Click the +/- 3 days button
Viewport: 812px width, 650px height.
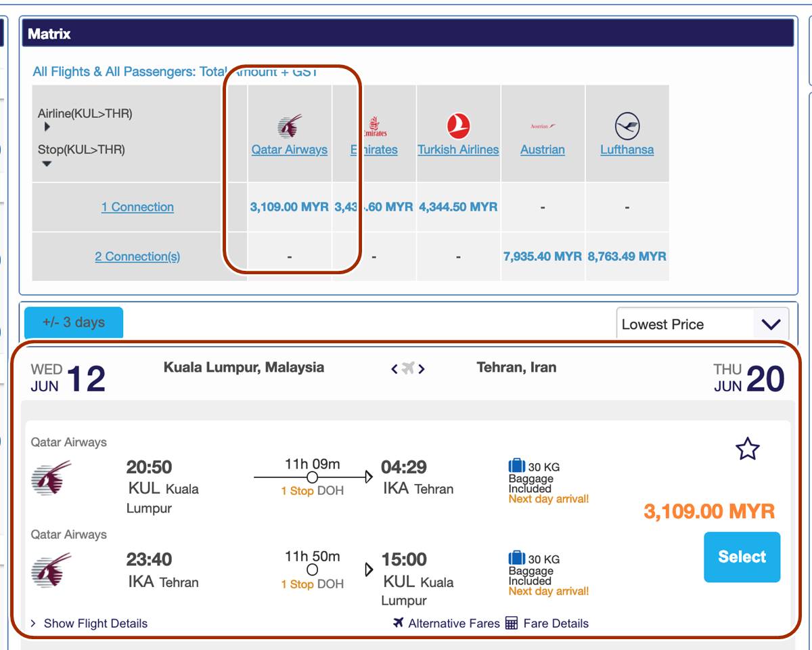74,322
